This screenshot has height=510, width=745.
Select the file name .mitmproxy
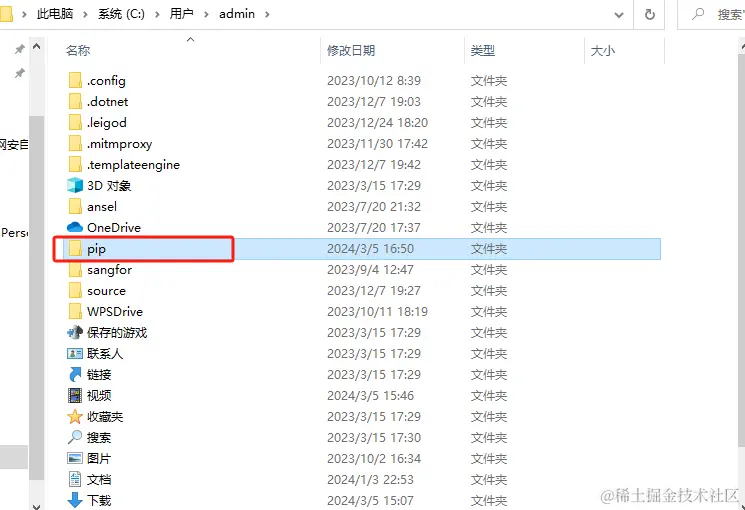[119, 144]
